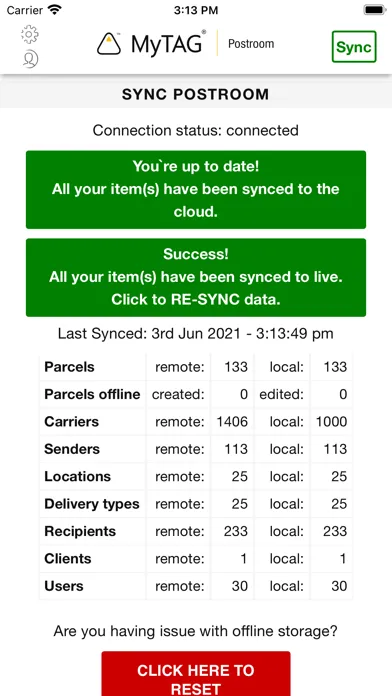Select the Delivery types row
The width and height of the screenshot is (392, 696).
(x=196, y=504)
